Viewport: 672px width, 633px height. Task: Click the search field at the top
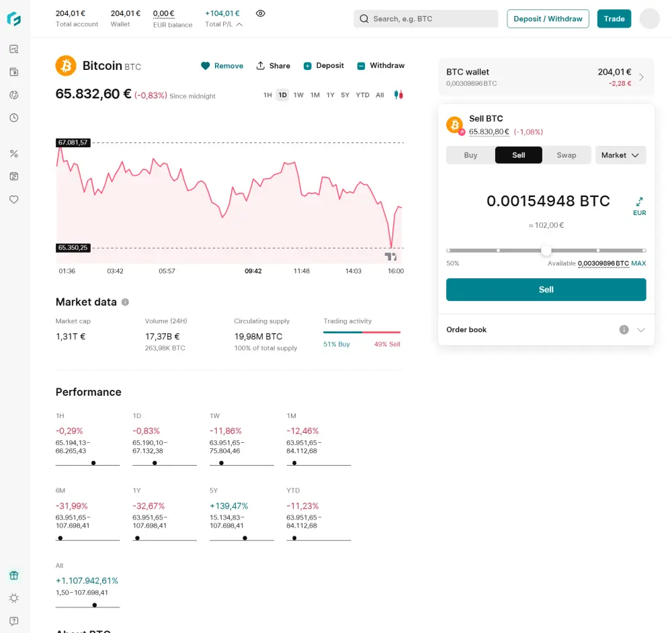tap(425, 18)
